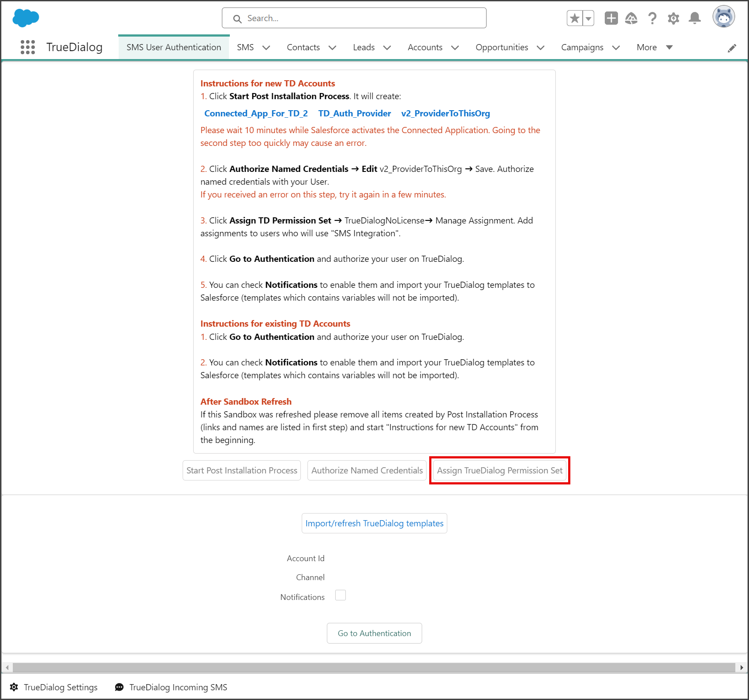The height and width of the screenshot is (700, 749).
Task: Open the Trailhead guidance icon
Action: 631,18
